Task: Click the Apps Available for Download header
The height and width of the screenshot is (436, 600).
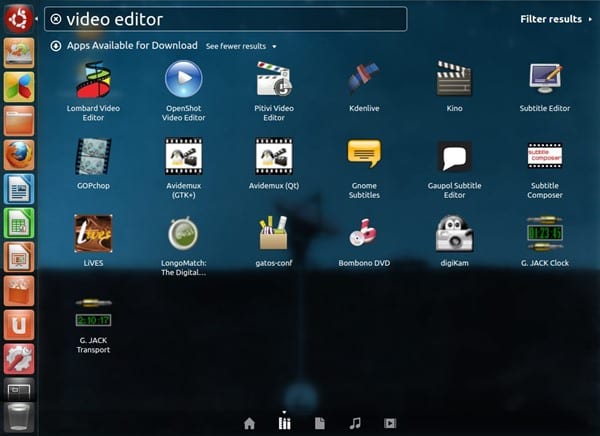Action: click(x=132, y=46)
